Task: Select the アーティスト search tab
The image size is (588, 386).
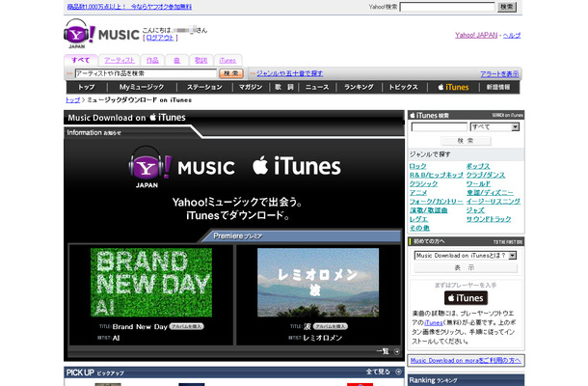Action: (x=120, y=61)
